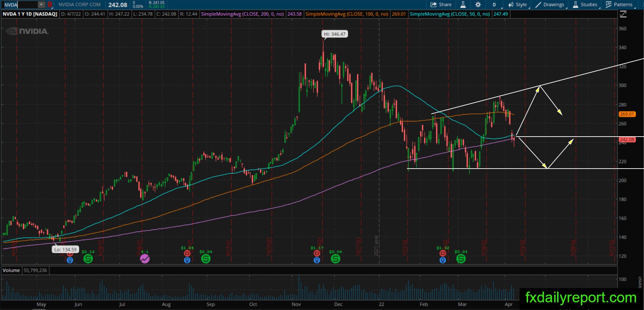Open the Style menu
The image size is (644, 310).
pyautogui.click(x=518, y=4)
